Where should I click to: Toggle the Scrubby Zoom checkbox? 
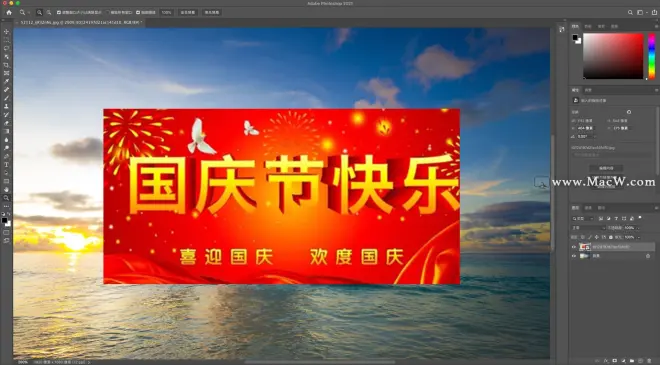pyautogui.click(x=138, y=13)
